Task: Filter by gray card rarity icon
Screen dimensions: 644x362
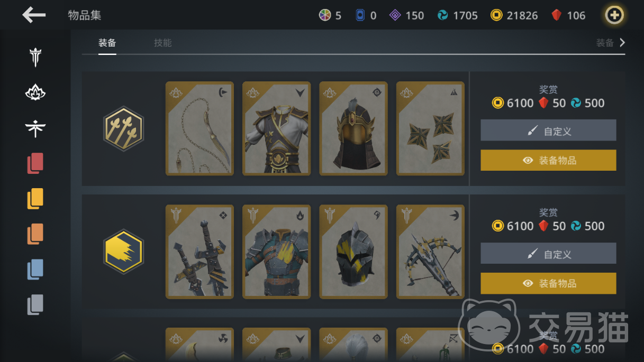Action: coord(35,305)
